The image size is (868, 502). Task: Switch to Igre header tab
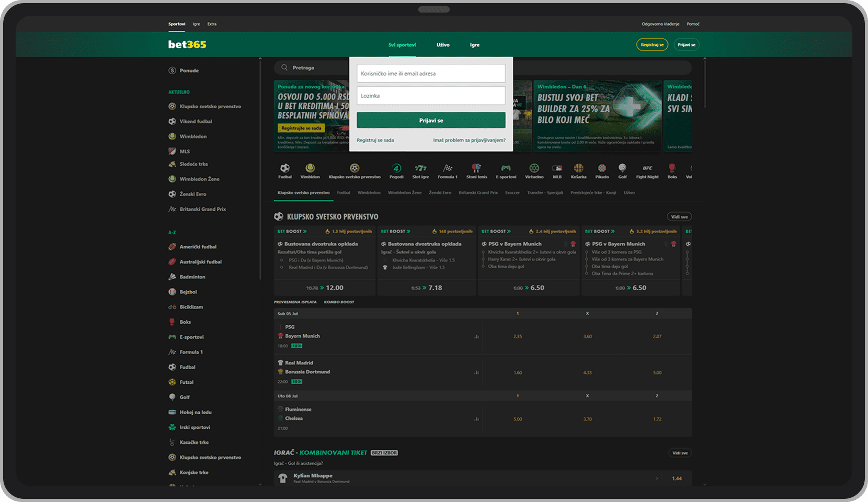click(475, 45)
